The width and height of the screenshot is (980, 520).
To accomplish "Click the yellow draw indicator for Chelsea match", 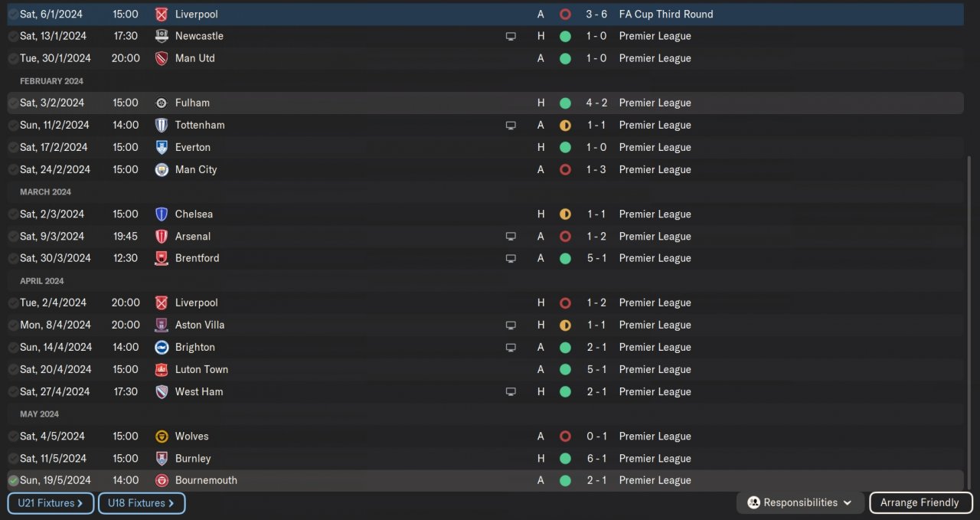I will point(565,214).
